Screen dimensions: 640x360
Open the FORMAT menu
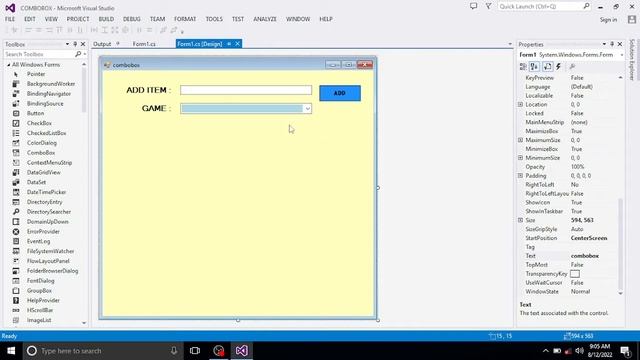pos(185,19)
